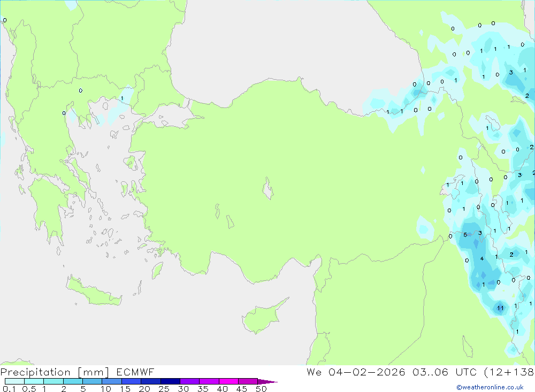The height and width of the screenshot is (392, 535).
Task: Click the 5–10 mm legend color swatch
Action: (93, 381)
